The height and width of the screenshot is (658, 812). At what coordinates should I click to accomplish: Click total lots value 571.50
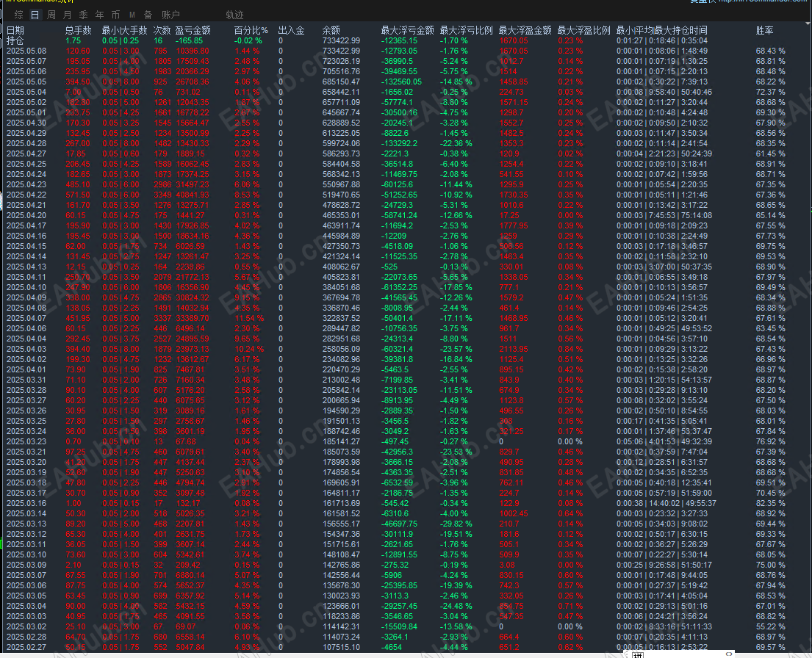[x=78, y=195]
